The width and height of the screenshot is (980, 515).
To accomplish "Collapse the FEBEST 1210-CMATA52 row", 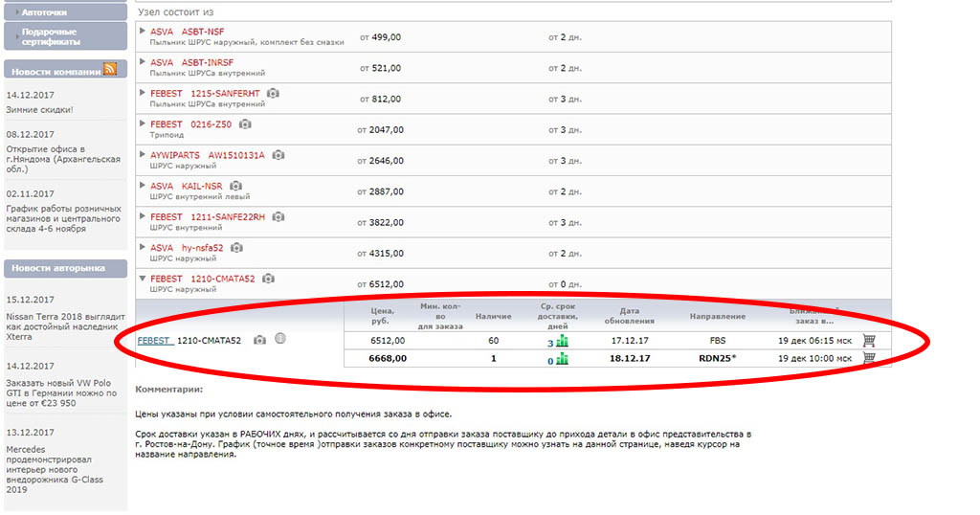I will (x=143, y=280).
